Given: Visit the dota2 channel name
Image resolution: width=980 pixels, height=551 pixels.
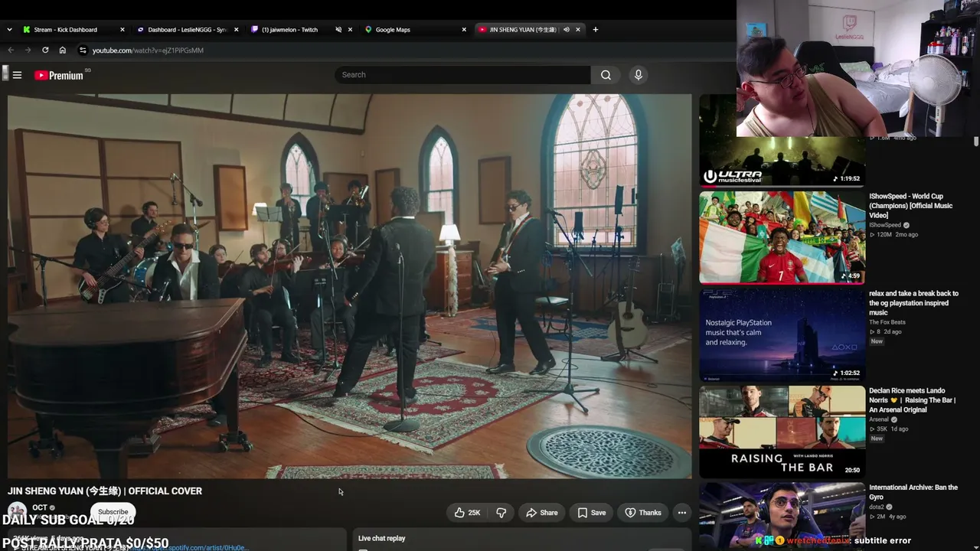Looking at the screenshot, I should click(877, 507).
